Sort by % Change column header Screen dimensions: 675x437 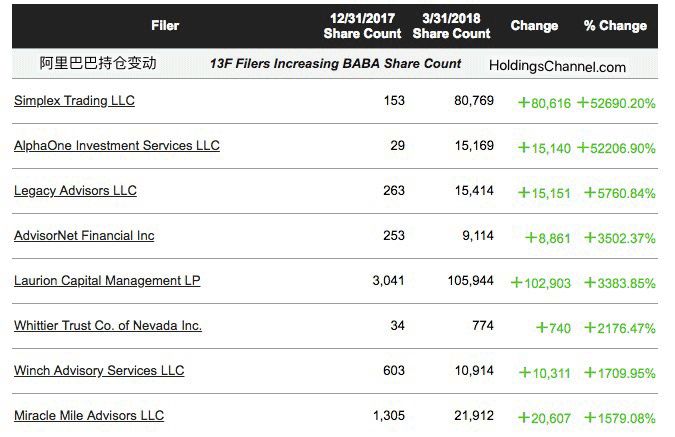pos(615,25)
